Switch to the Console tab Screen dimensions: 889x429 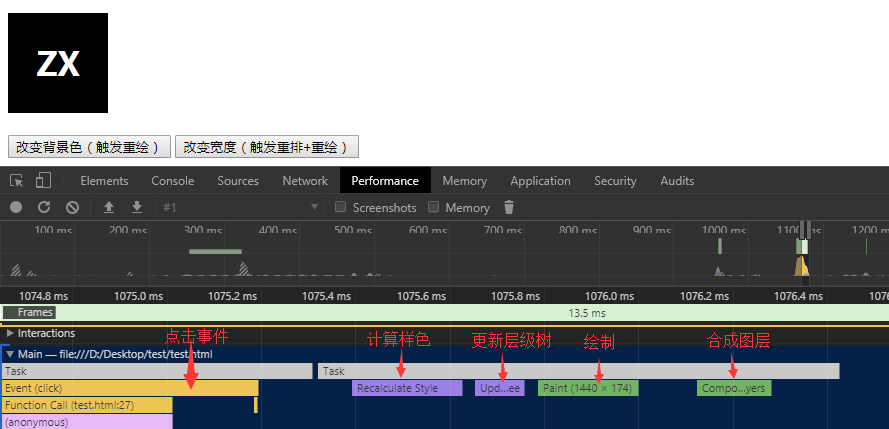coord(172,181)
